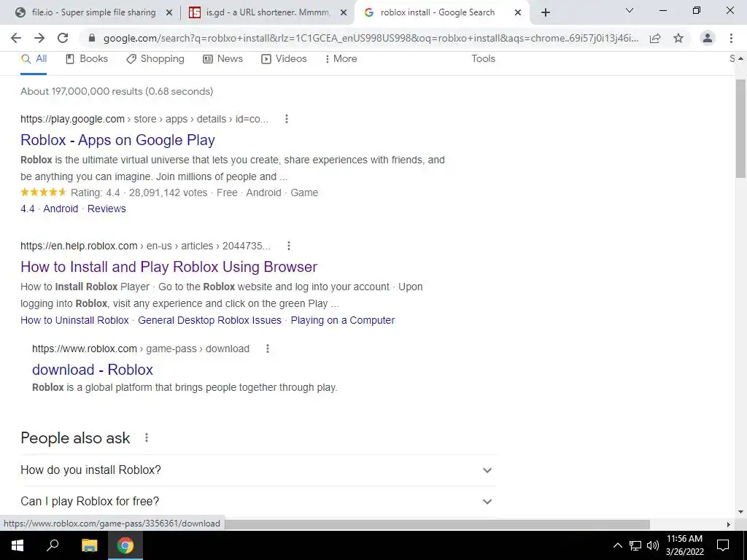Image resolution: width=747 pixels, height=560 pixels.
Task: Switch to News search results
Action: click(223, 59)
